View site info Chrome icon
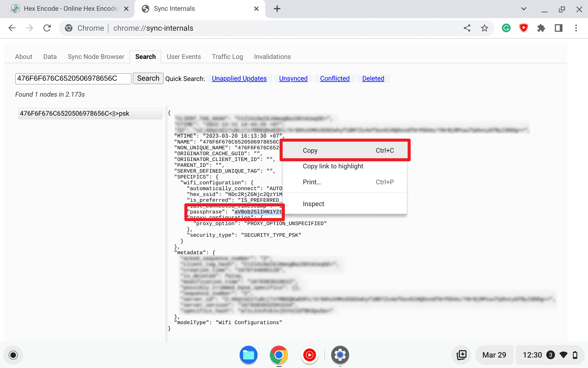 [x=69, y=28]
